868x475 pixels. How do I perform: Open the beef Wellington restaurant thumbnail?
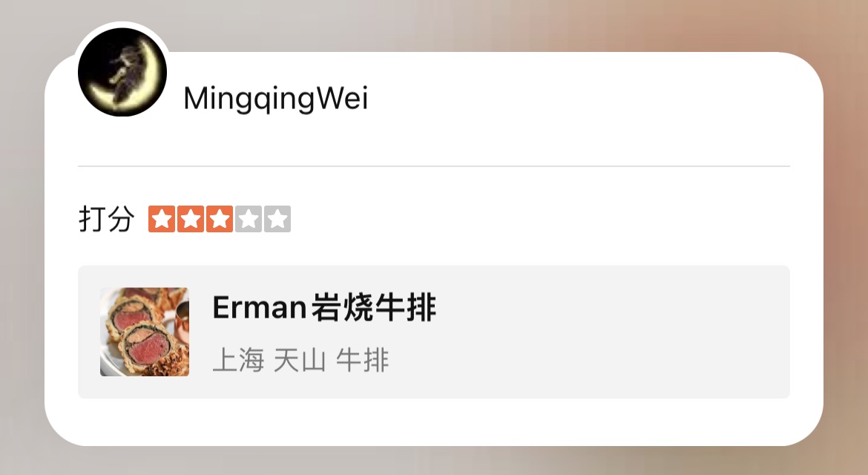[145, 332]
